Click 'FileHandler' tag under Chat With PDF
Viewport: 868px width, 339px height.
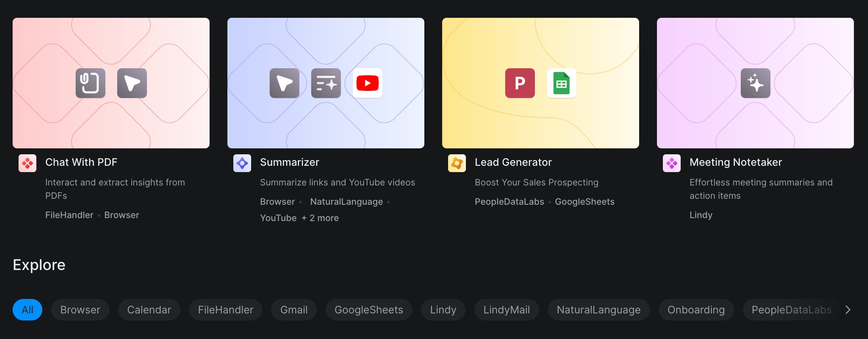(69, 215)
